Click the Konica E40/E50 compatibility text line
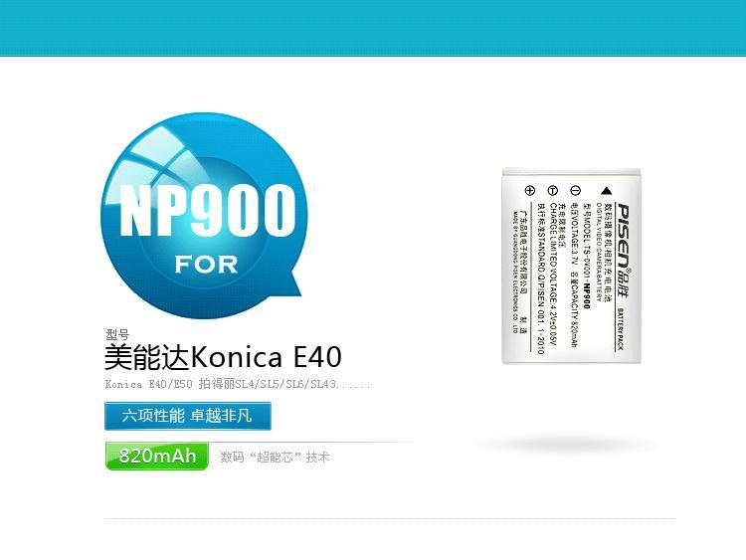746x560 pixels. click(x=238, y=384)
